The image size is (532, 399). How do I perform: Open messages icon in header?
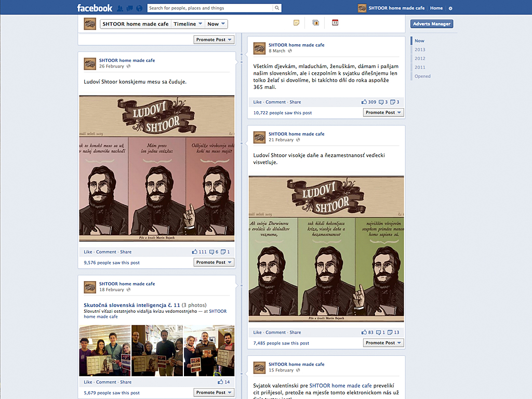click(129, 8)
